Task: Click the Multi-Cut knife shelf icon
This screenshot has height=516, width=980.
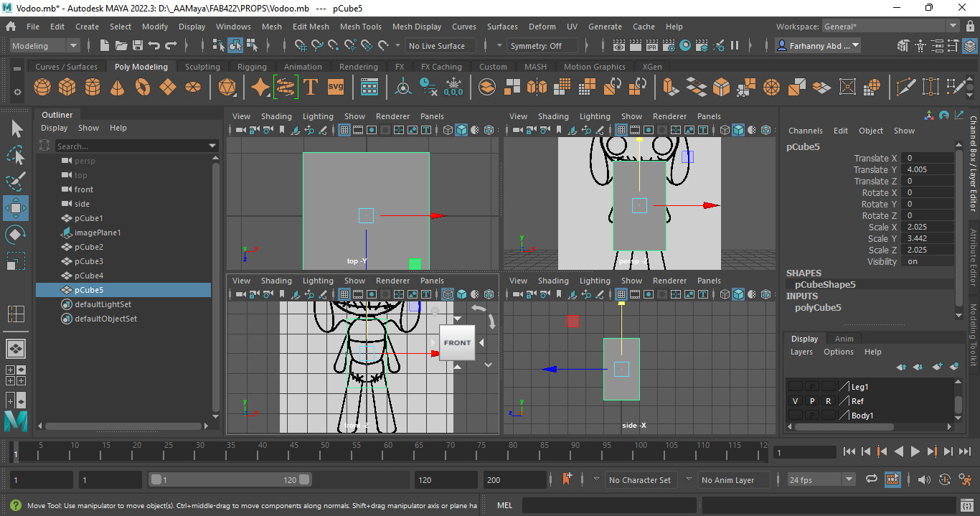Action: (x=906, y=88)
